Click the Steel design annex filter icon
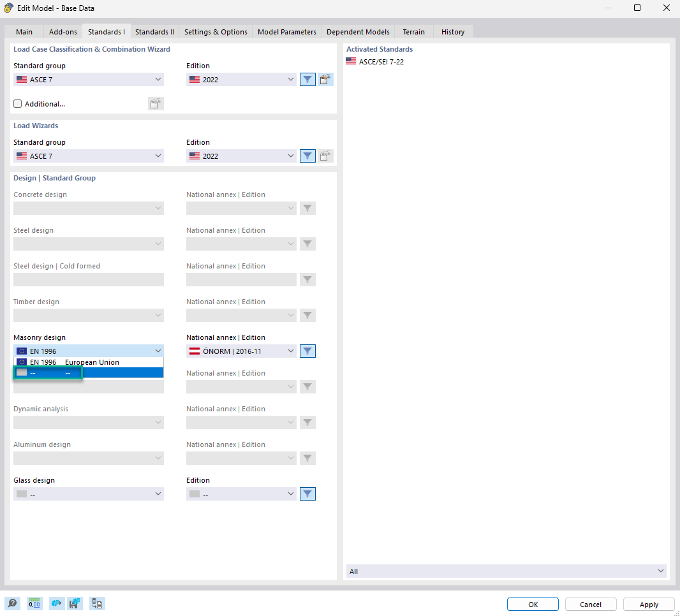 point(307,244)
